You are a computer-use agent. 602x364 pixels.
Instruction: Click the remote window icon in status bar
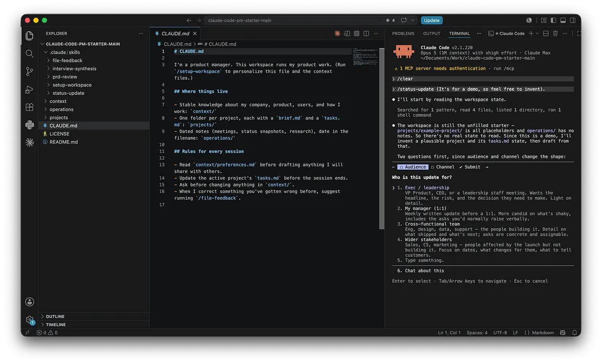(27, 332)
